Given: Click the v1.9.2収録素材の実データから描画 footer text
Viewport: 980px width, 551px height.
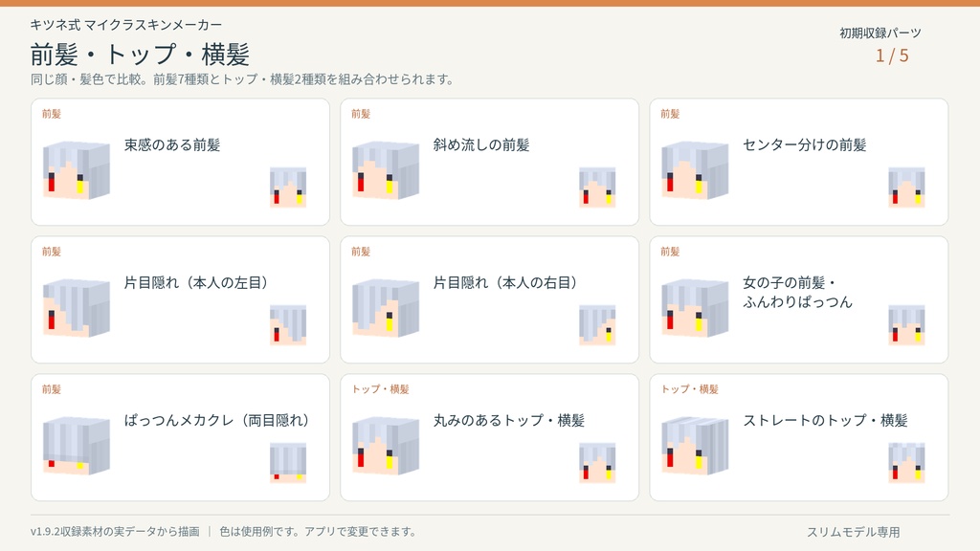Looking at the screenshot, I should coord(115,532).
